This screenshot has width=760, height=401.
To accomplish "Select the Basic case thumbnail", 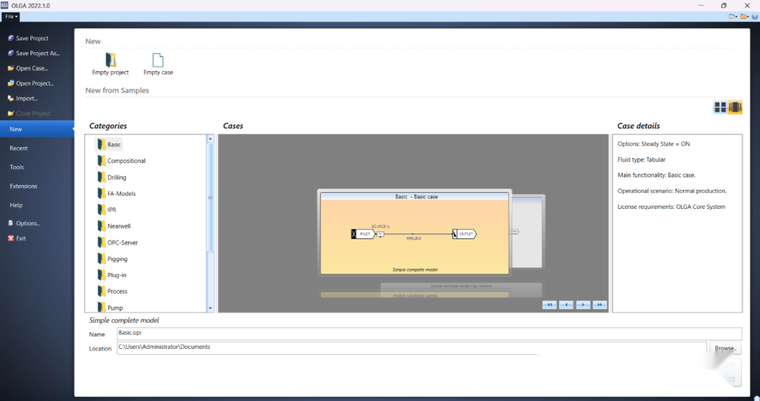I will click(x=414, y=233).
